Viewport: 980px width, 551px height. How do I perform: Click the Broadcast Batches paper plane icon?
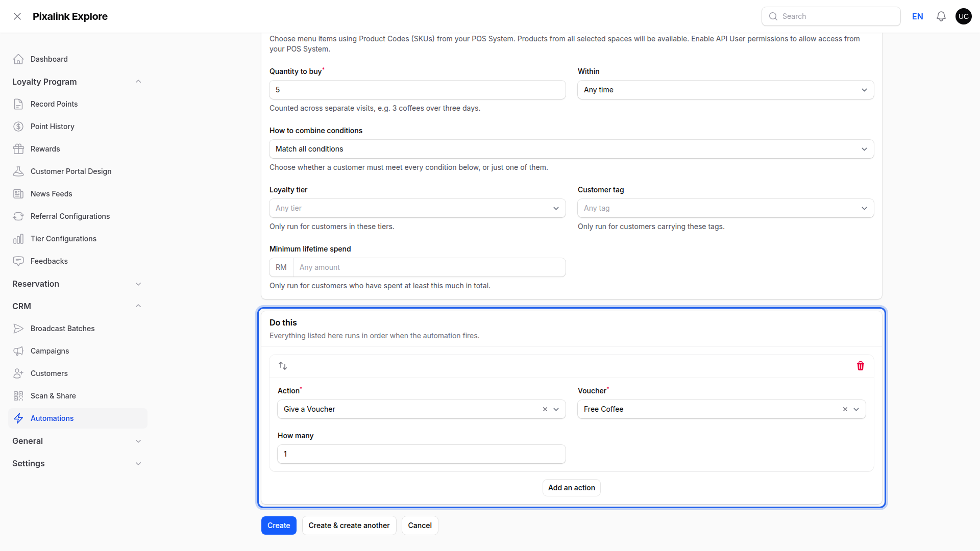[18, 329]
